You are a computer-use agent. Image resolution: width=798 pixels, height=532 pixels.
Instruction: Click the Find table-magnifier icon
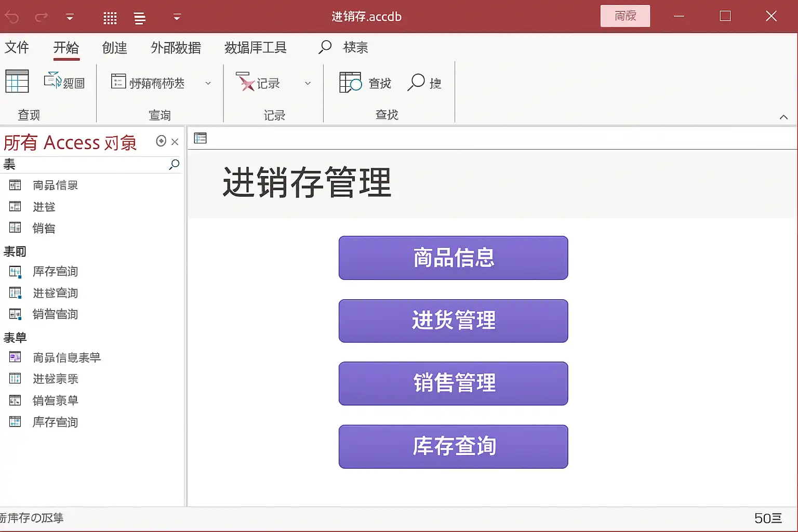(x=350, y=83)
